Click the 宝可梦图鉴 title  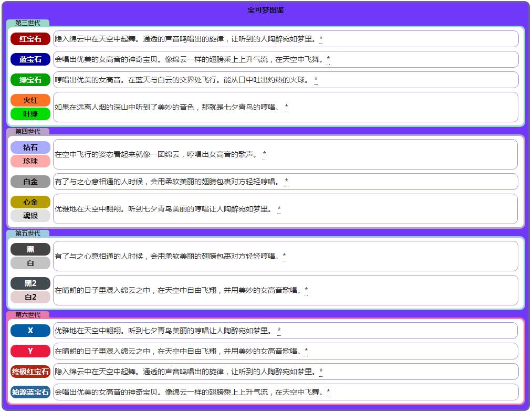tap(266, 10)
